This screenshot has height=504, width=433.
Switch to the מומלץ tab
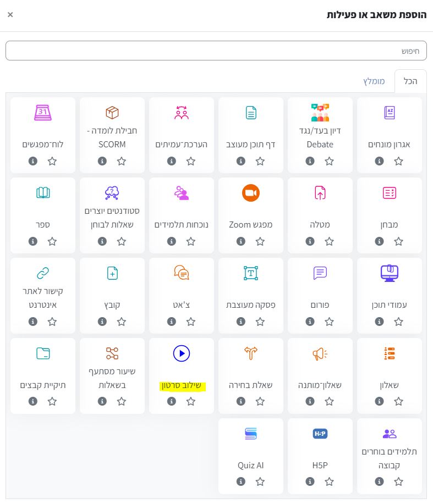coord(374,81)
